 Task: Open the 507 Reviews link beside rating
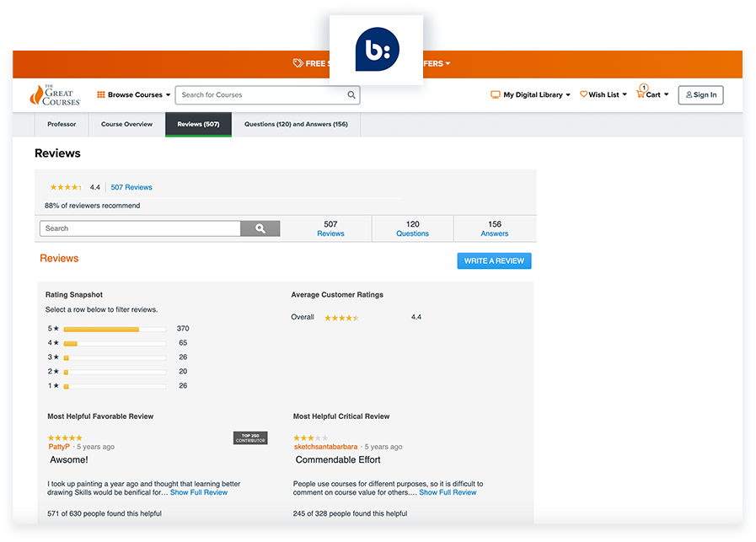pos(131,187)
